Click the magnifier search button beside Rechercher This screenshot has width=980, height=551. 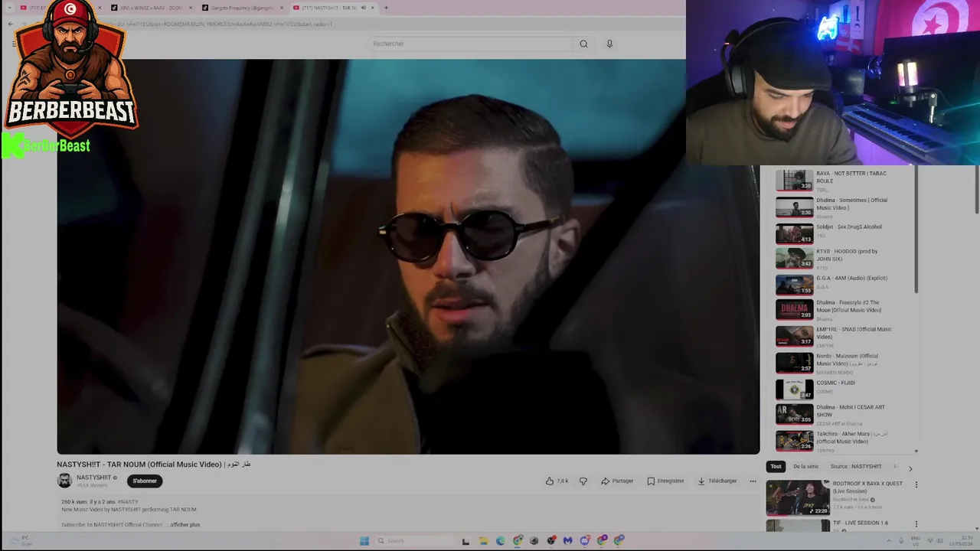coord(583,44)
